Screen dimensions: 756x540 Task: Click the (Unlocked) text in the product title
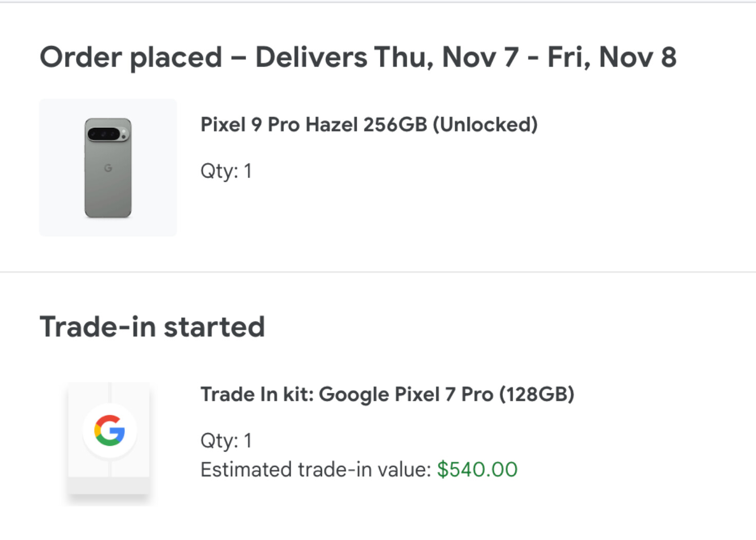click(x=485, y=125)
